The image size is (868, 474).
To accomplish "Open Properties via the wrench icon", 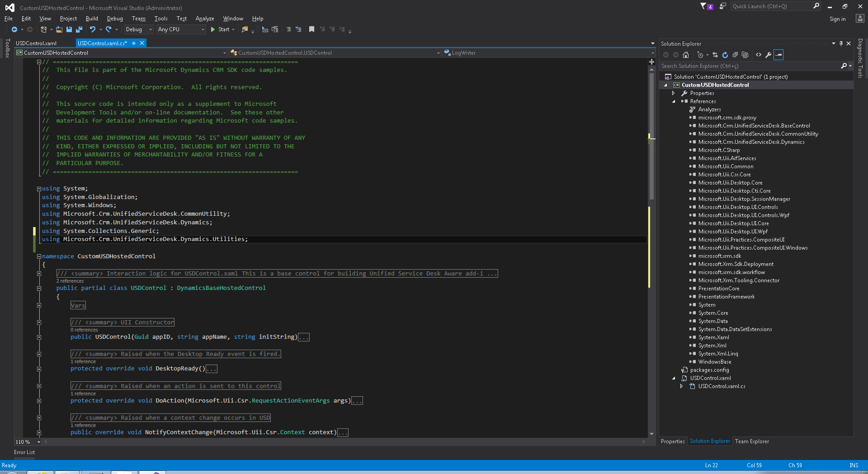I will point(768,55).
